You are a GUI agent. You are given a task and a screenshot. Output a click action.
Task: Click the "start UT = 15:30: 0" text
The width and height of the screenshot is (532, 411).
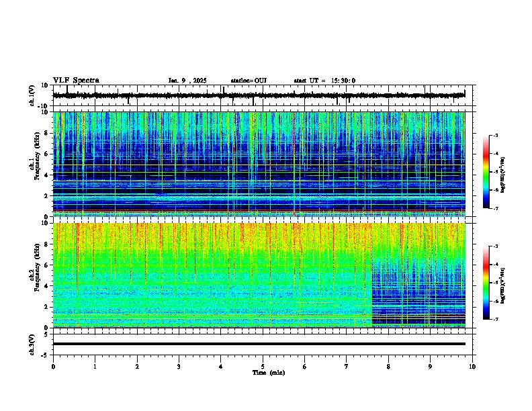point(324,81)
